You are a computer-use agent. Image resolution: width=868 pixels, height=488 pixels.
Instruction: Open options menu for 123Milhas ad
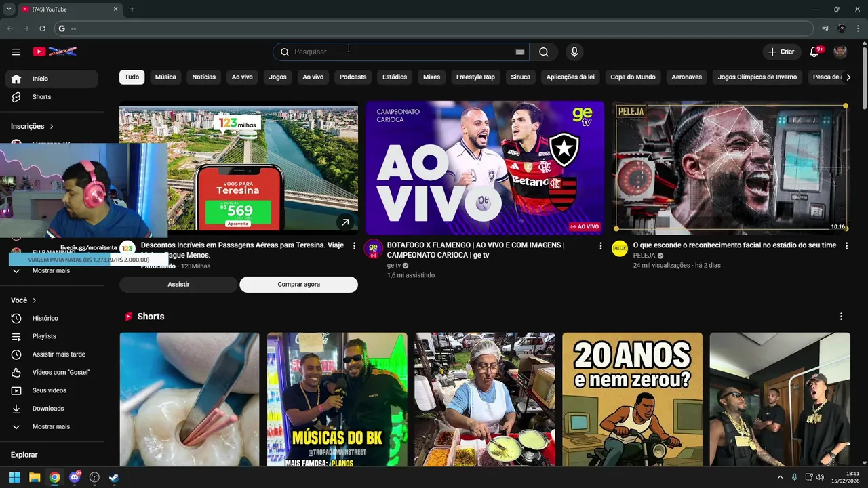[x=354, y=246]
